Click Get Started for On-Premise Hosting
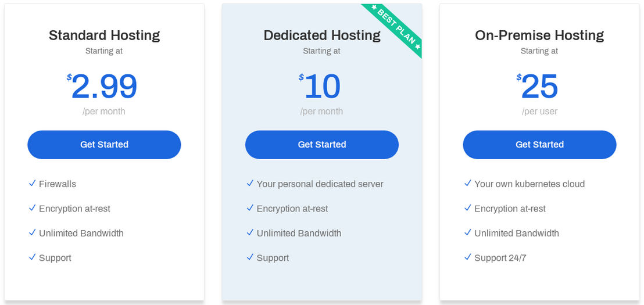The height and width of the screenshot is (305, 644). click(x=539, y=145)
